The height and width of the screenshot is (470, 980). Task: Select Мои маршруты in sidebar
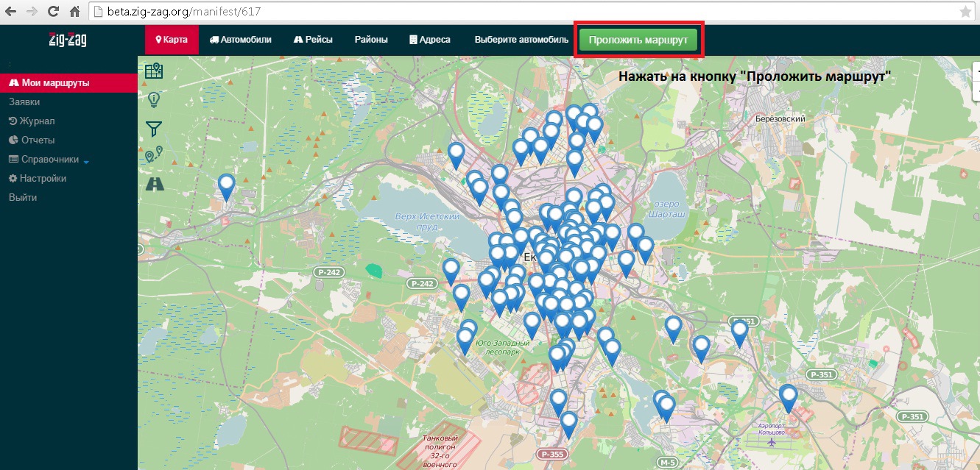(x=68, y=83)
